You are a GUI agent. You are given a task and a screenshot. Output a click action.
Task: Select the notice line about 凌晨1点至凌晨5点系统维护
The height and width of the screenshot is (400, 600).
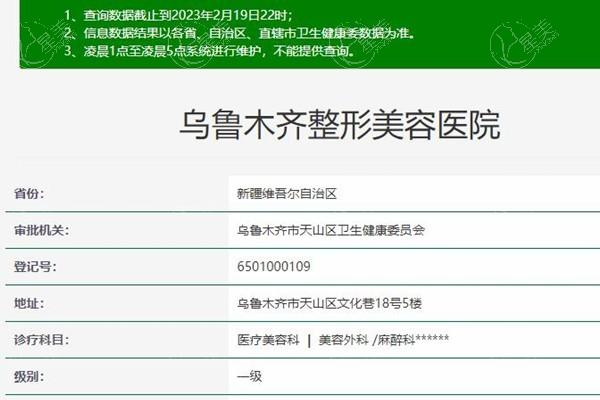coord(209,51)
